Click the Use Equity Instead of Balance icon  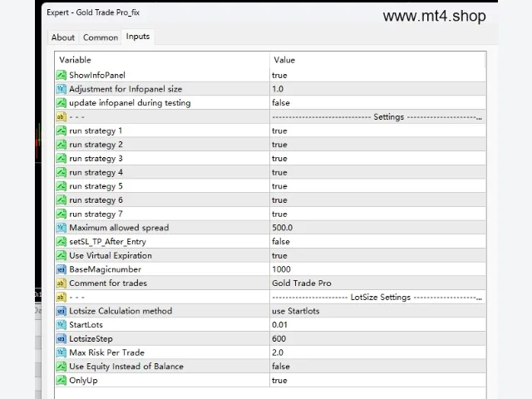point(61,367)
